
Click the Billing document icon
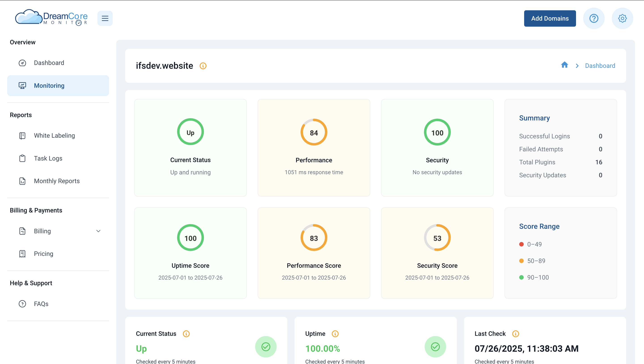[x=22, y=231]
